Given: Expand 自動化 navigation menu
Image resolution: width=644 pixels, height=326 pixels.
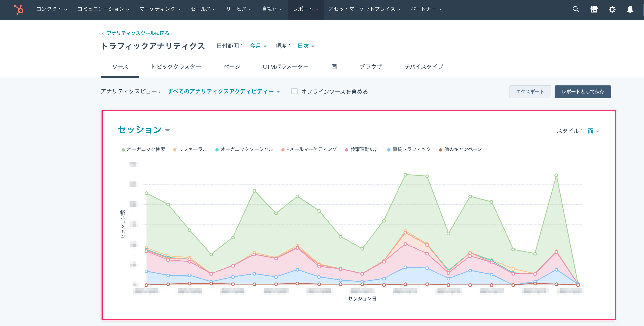Looking at the screenshot, I should (x=272, y=9).
